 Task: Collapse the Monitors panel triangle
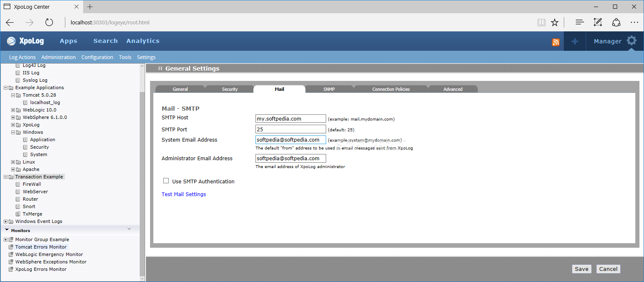[7, 230]
